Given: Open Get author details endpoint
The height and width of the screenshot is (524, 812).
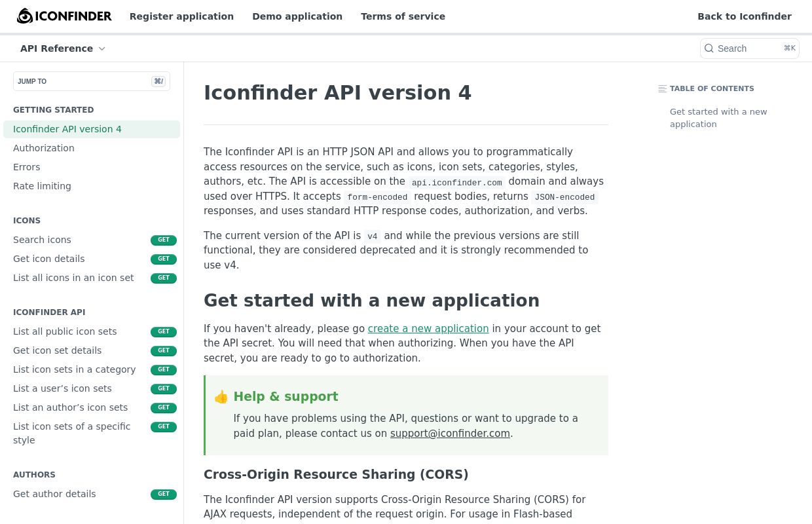Looking at the screenshot, I should point(54,494).
